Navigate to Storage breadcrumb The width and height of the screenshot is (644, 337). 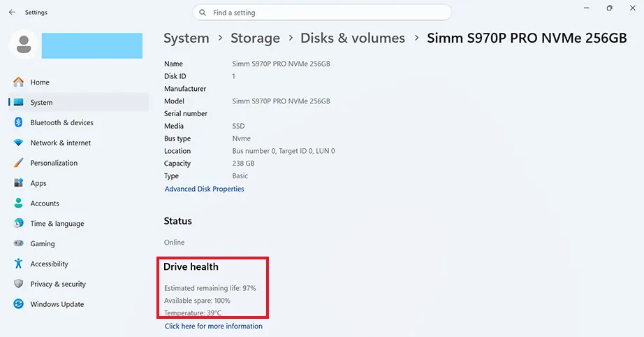point(255,38)
